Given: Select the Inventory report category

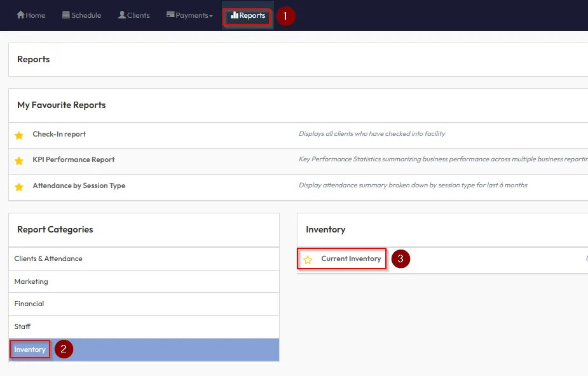Looking at the screenshot, I should 30,349.
